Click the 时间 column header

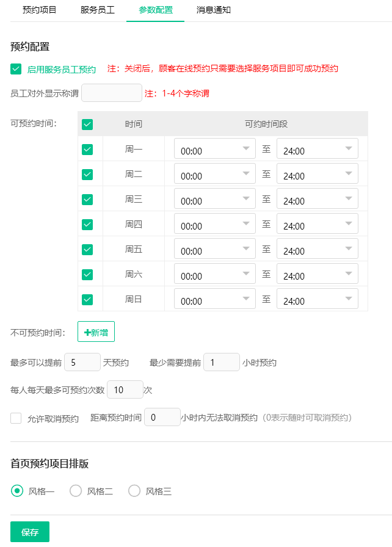tap(134, 124)
